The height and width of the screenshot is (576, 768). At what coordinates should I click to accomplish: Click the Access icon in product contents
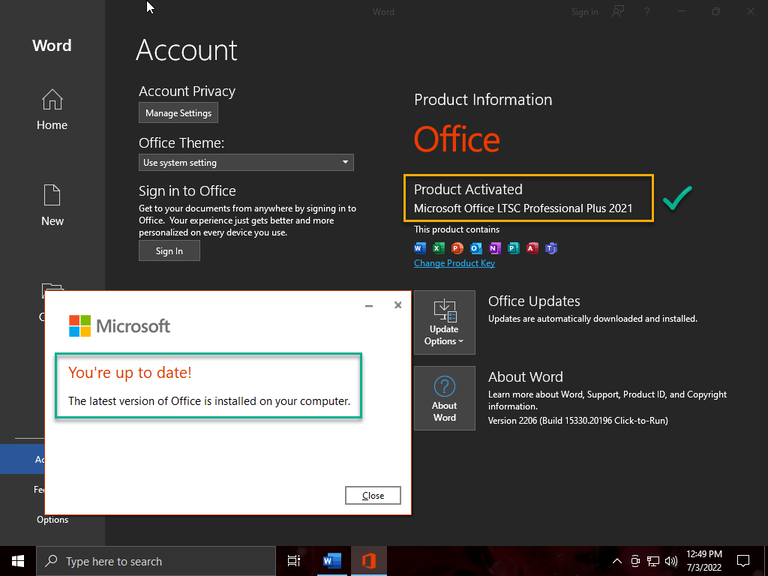point(532,248)
